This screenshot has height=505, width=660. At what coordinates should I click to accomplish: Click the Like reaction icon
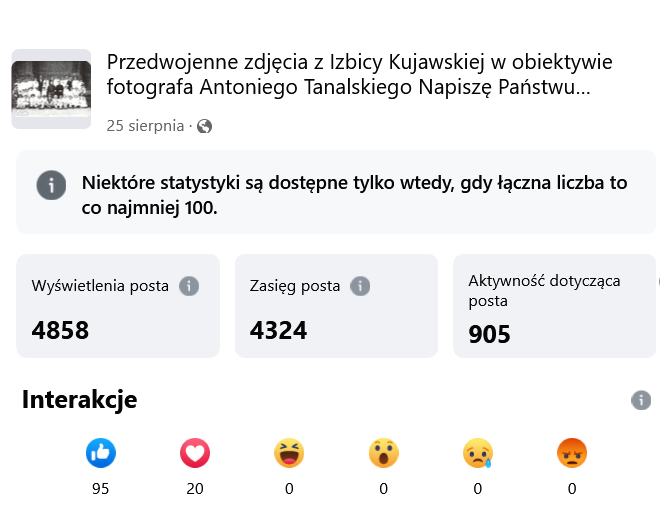click(x=101, y=453)
